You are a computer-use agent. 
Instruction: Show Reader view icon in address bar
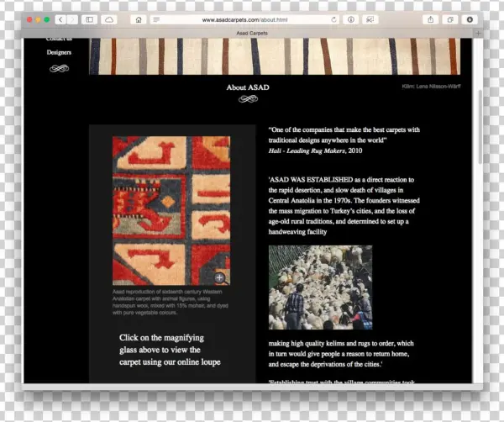(x=156, y=19)
